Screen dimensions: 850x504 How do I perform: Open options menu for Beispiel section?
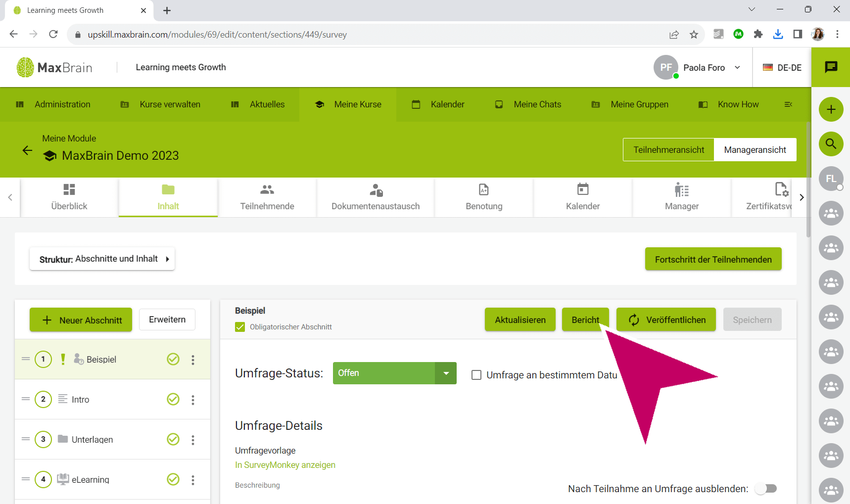[x=193, y=360]
